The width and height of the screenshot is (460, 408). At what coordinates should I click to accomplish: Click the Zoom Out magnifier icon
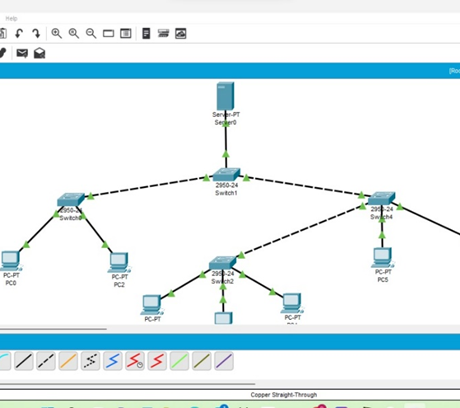[91, 33]
